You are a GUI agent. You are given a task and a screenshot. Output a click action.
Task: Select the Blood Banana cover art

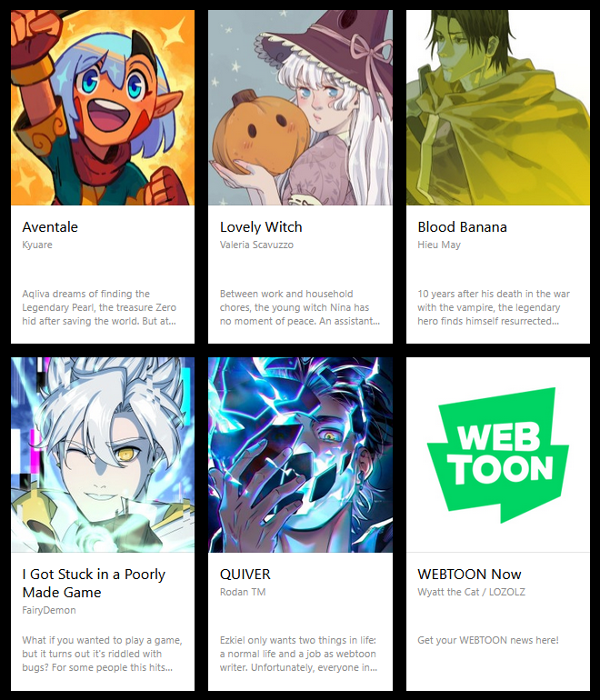tap(498, 107)
